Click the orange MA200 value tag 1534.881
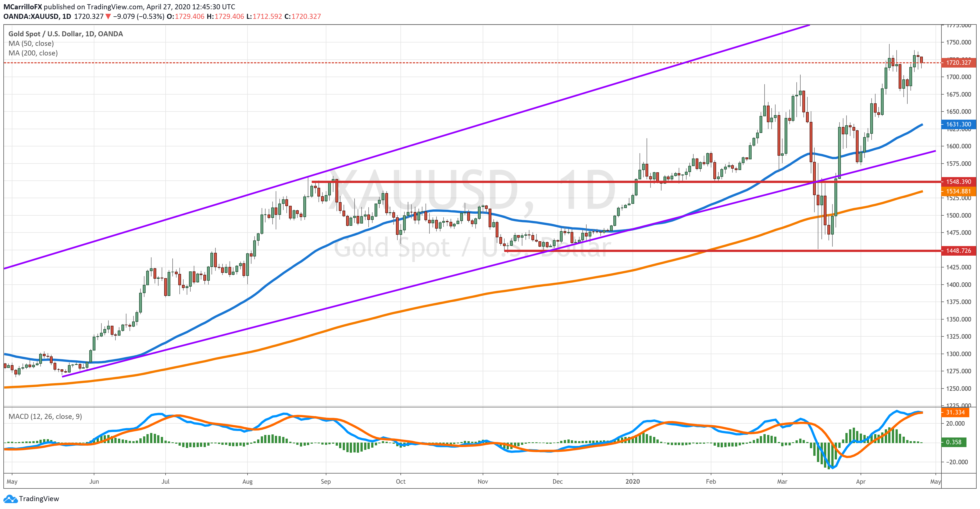Viewport: 980px width, 509px height. [x=958, y=191]
